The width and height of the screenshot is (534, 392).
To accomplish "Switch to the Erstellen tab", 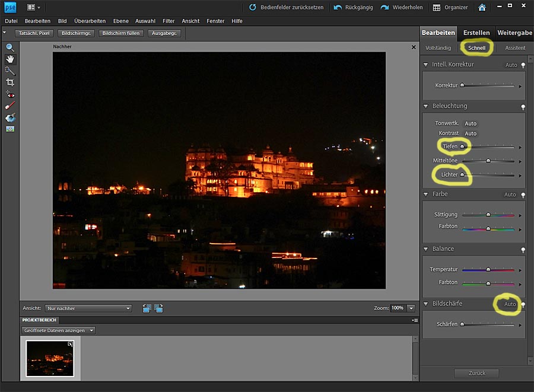I will click(x=476, y=33).
